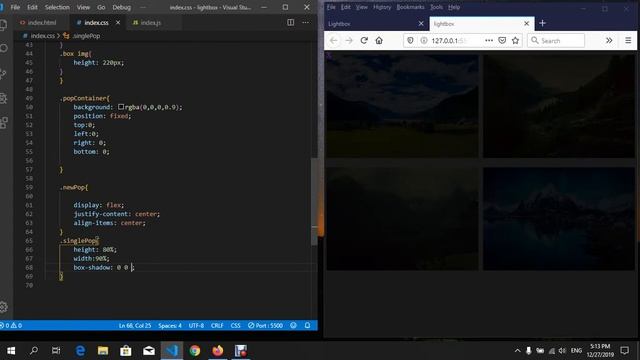Open page actions ellipsis in Firefox address bar
Image resolution: width=640 pixels, height=360 pixels.
coord(489,40)
